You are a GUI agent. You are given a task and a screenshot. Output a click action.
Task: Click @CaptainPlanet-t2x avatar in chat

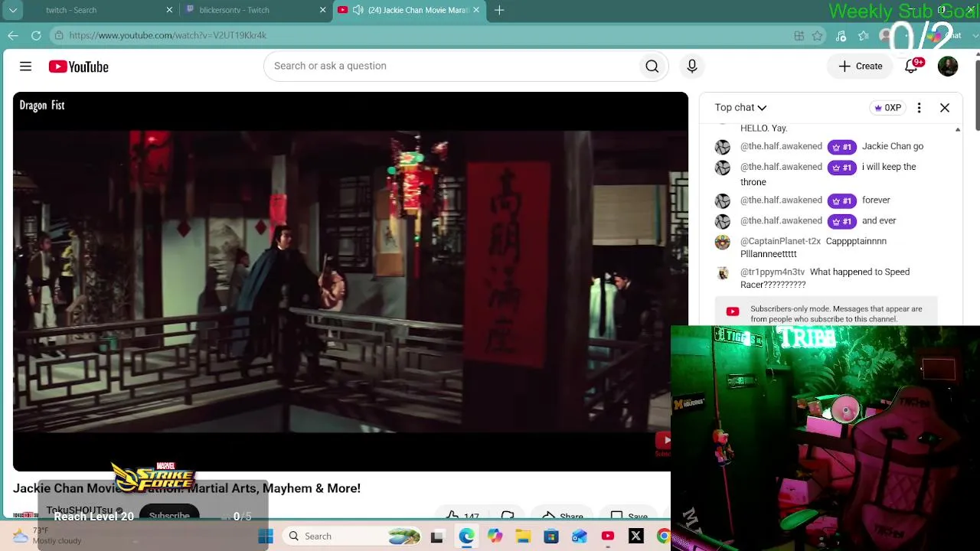pyautogui.click(x=723, y=242)
